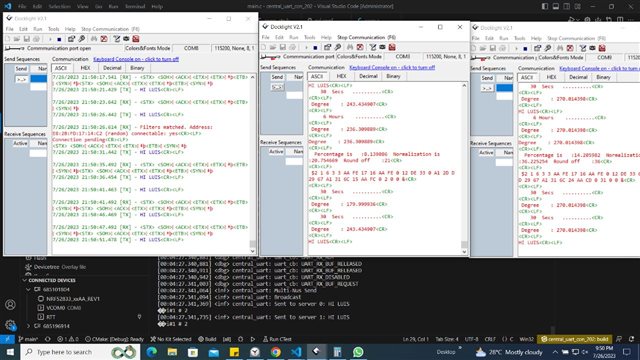Click New Project icon in left Docklight window
The height and width of the screenshot is (360, 640).
pyautogui.click(x=7, y=39)
